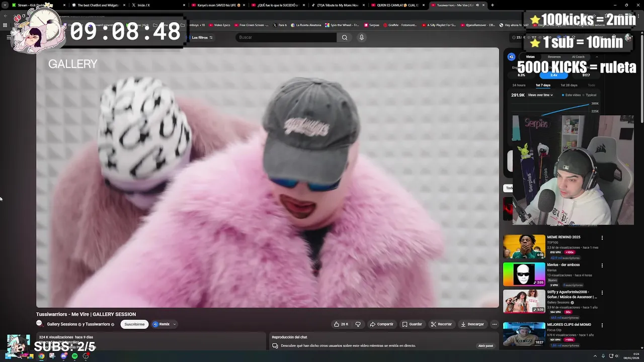This screenshot has height=362, width=644.
Task: Share the video via Compartir
Action: click(x=381, y=324)
